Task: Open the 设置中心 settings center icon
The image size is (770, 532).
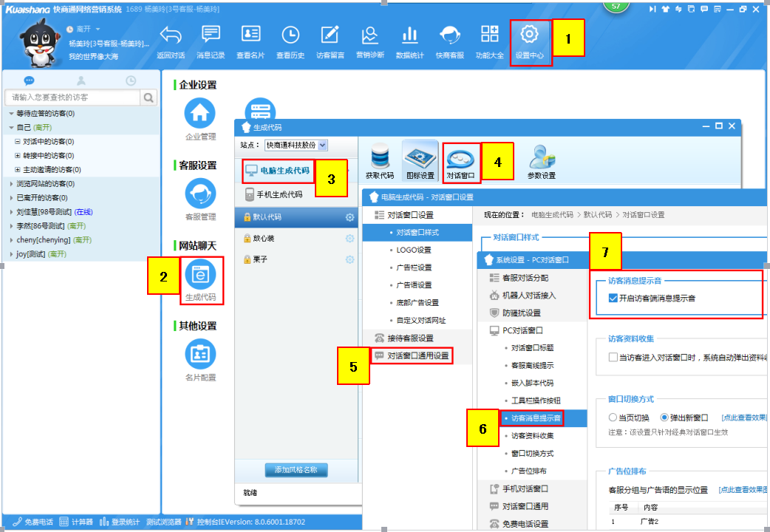Action: click(x=530, y=35)
